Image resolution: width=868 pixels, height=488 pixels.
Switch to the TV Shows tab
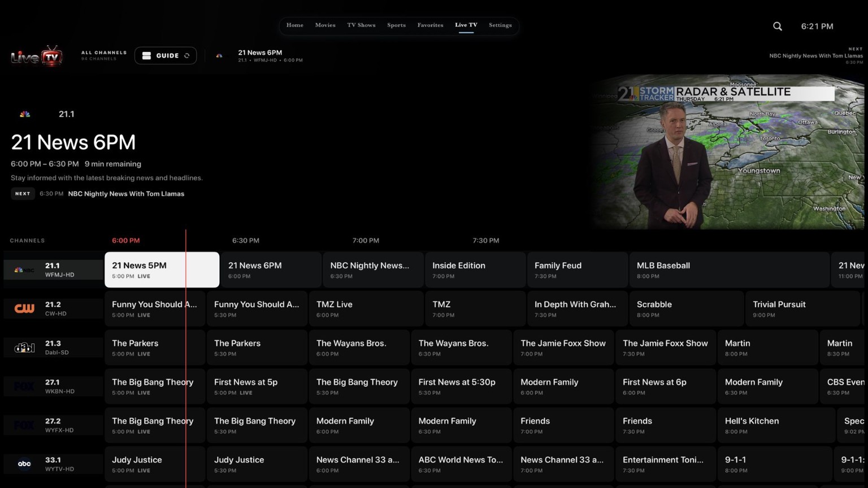click(361, 25)
